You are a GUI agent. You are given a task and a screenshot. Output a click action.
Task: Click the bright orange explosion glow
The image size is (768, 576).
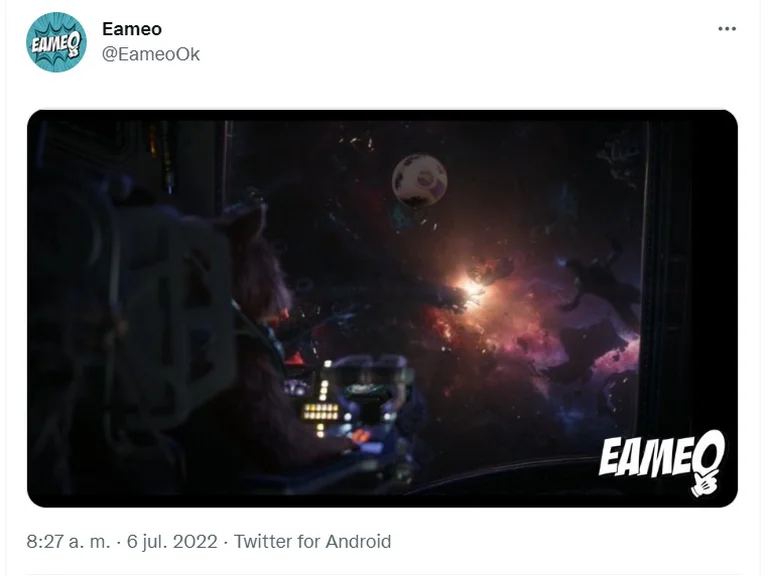pos(471,287)
